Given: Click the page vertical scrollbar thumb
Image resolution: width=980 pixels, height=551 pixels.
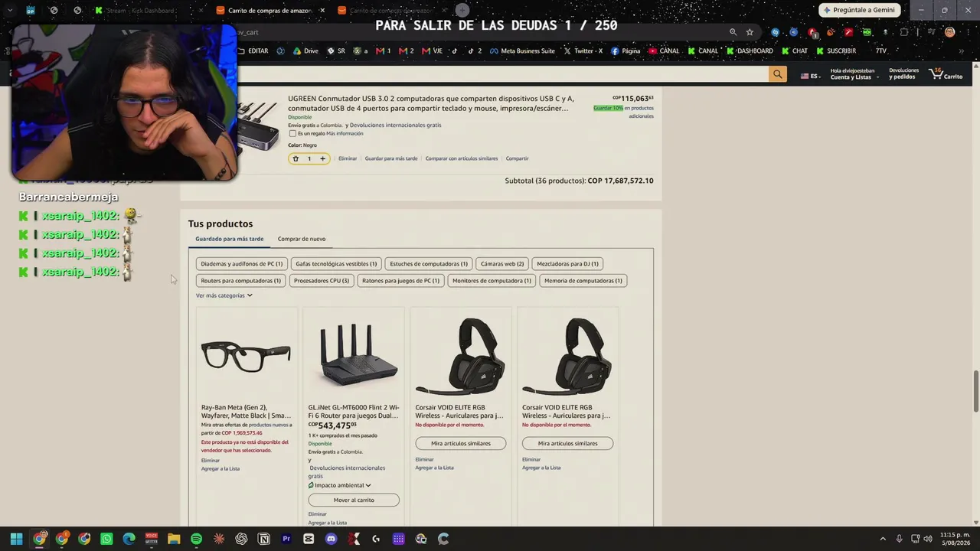Looking at the screenshot, I should (975, 392).
